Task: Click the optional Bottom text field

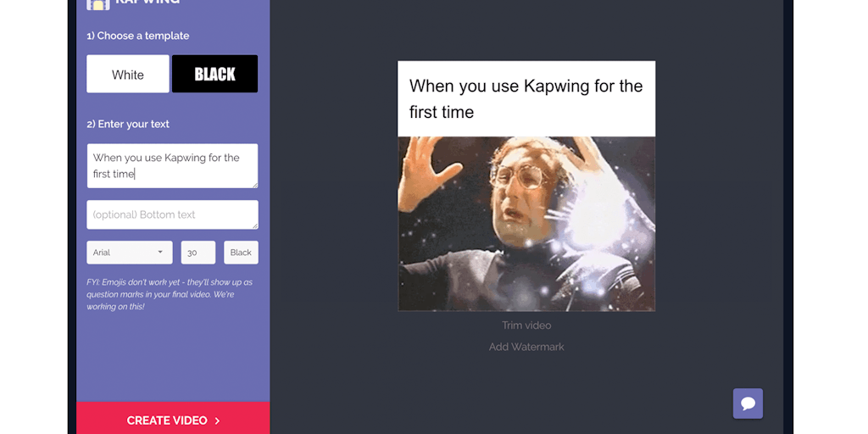Action: point(172,214)
